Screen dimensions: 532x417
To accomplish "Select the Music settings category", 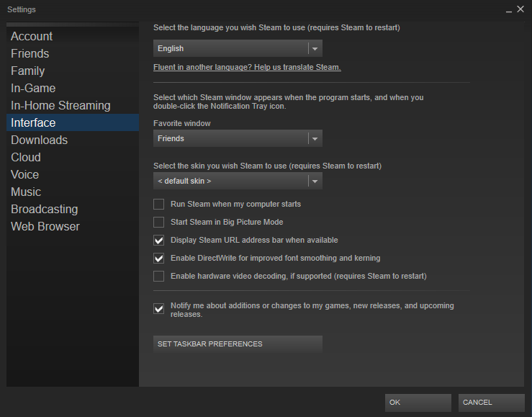I will coord(73,192).
